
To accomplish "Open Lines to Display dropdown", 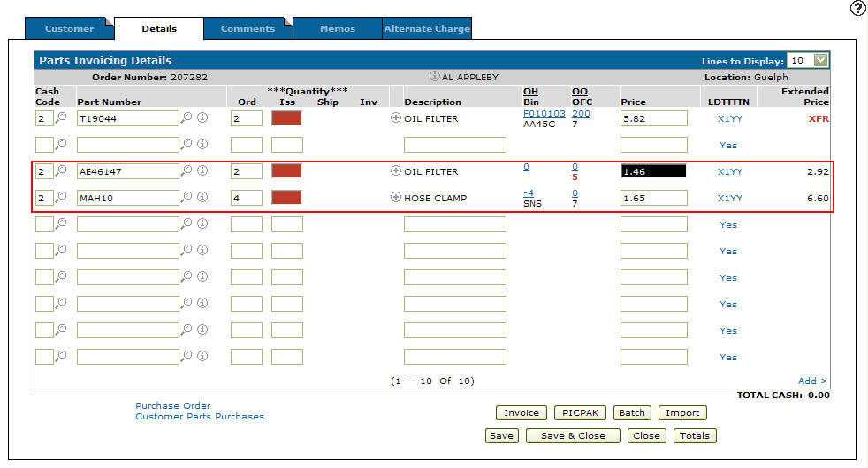I will (820, 60).
